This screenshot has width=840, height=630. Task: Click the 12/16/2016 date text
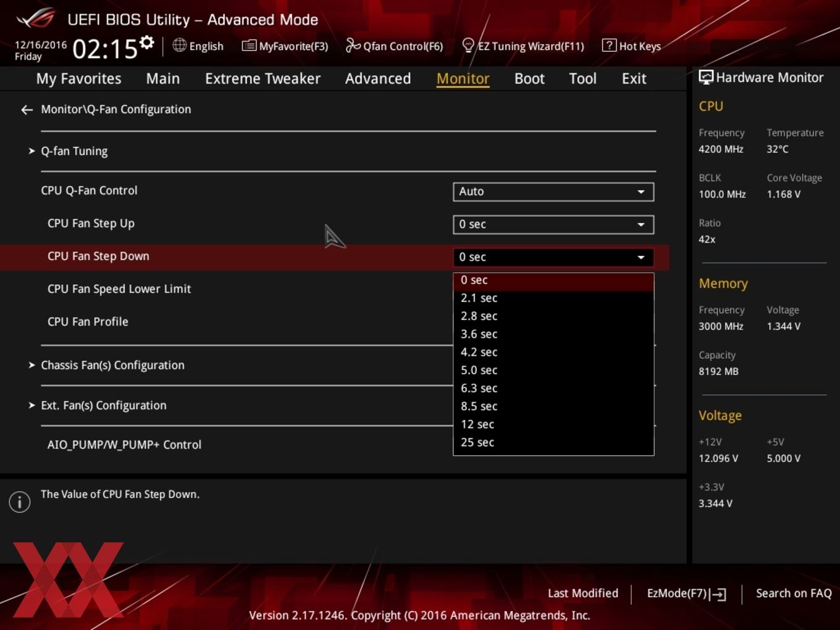41,45
